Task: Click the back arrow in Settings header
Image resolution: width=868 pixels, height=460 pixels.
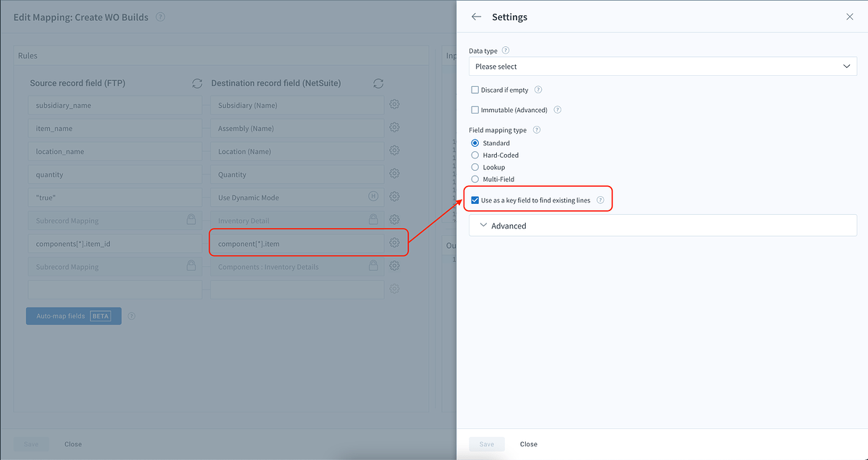Action: (x=476, y=17)
